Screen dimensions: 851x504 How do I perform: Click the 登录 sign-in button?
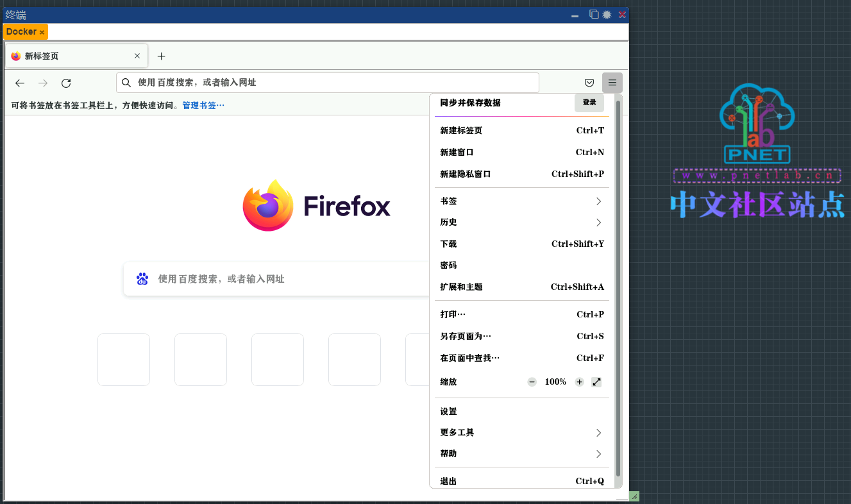(589, 103)
